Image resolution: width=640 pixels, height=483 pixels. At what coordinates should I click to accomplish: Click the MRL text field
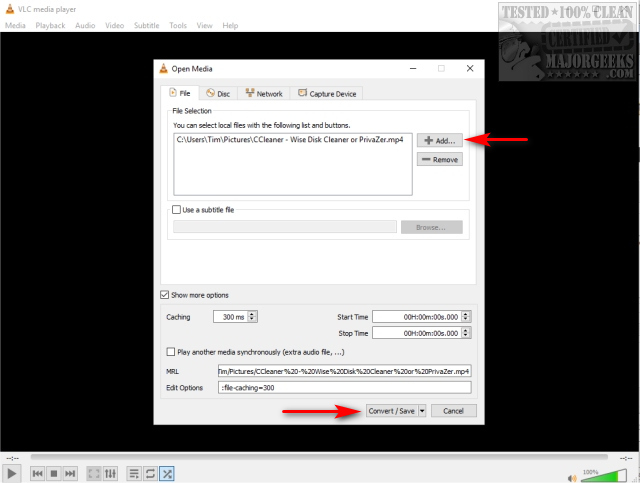point(344,371)
